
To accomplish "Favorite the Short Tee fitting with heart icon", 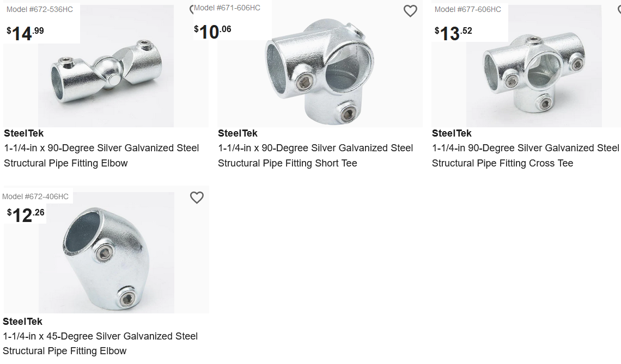I will [x=410, y=11].
